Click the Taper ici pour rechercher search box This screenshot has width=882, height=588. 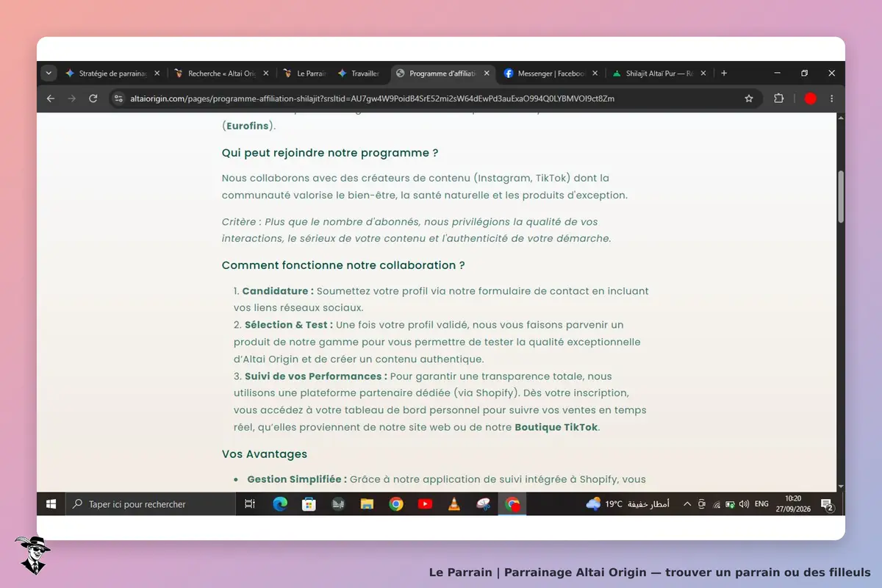click(151, 504)
